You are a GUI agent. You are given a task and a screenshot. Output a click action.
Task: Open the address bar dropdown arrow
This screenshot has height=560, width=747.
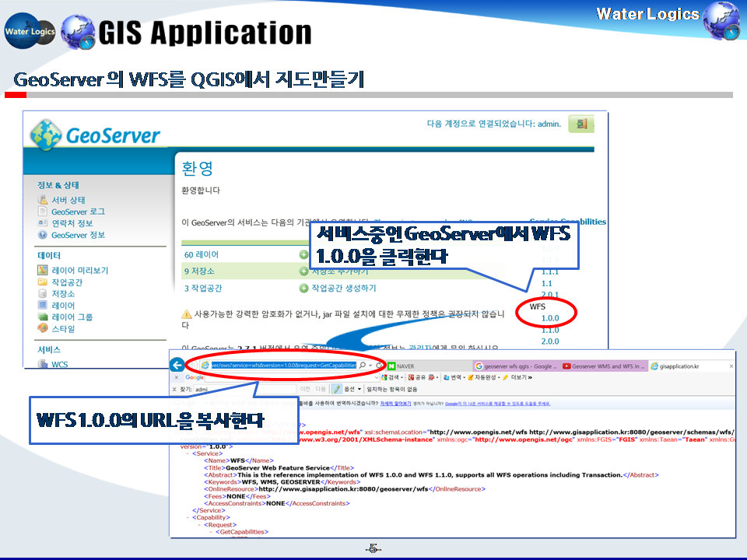pyautogui.click(x=370, y=366)
